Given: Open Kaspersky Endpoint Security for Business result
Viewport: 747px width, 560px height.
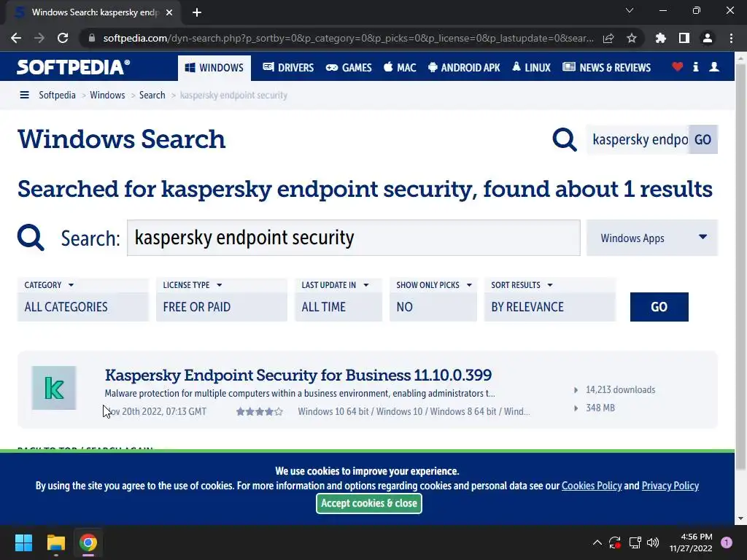Looking at the screenshot, I should 298,376.
